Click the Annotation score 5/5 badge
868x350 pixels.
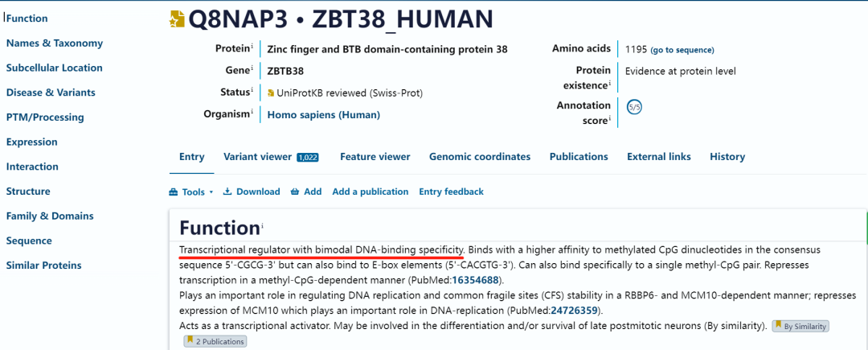(635, 106)
